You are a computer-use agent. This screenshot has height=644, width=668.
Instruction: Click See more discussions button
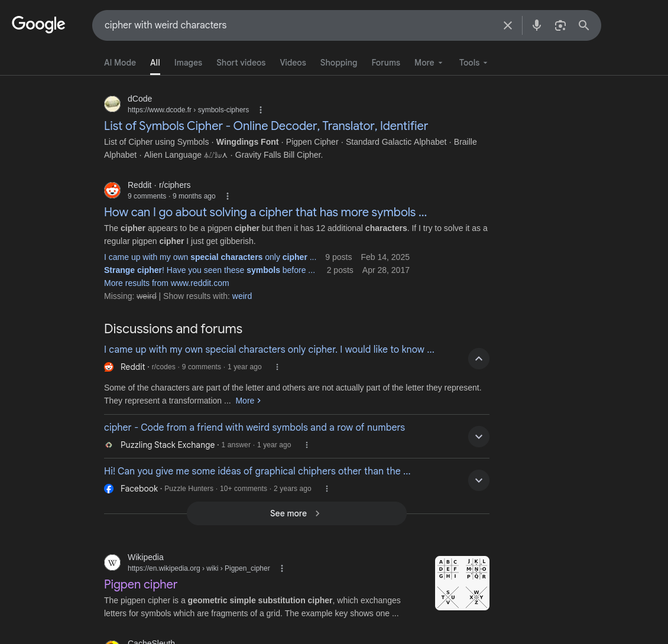tap(296, 513)
